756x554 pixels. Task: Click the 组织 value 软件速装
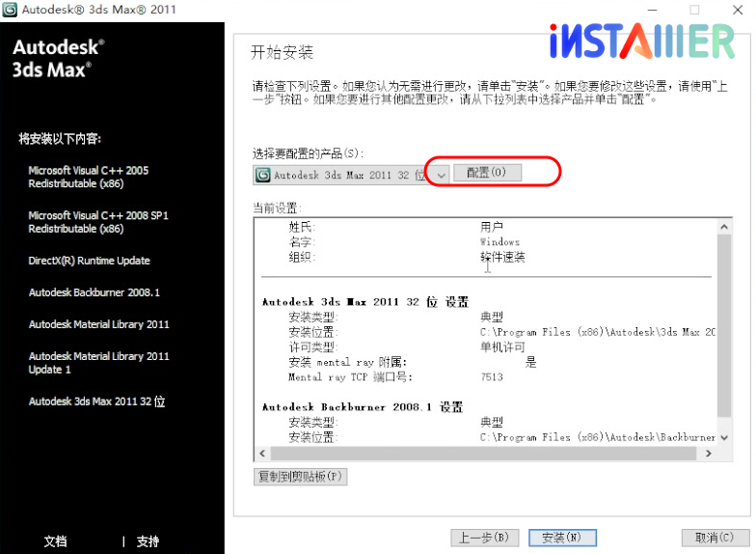(502, 257)
